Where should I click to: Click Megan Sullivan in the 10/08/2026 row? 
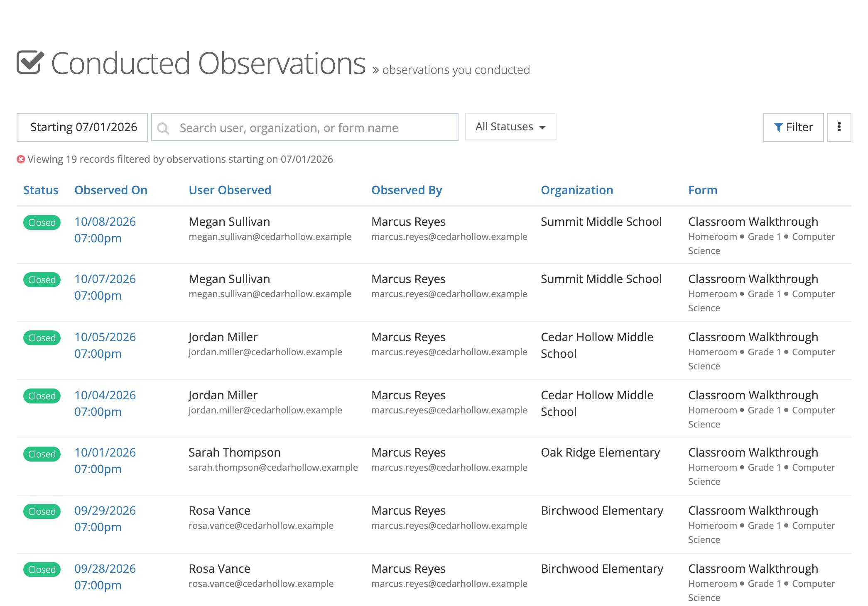coord(229,222)
